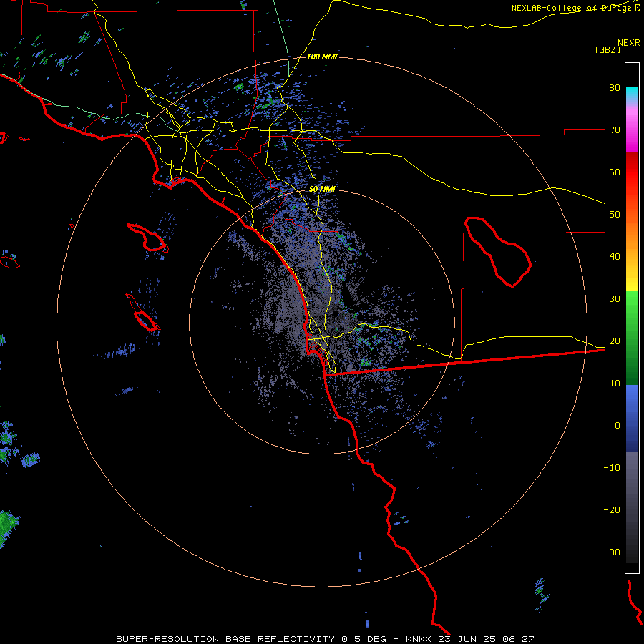Image resolution: width=644 pixels, height=644 pixels.
Task: Click the blue segment of the color bar
Action: 632,419
